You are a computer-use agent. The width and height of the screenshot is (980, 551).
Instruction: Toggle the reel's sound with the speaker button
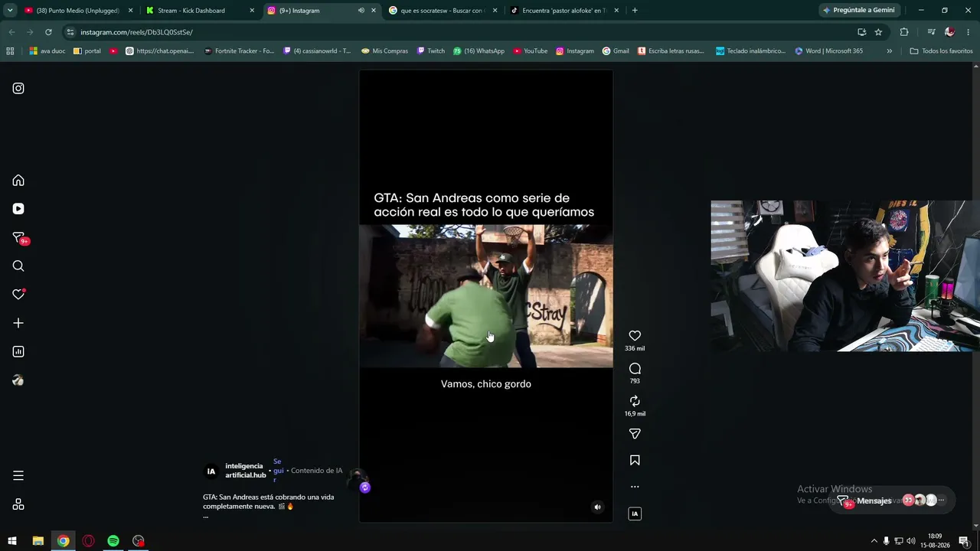pyautogui.click(x=598, y=507)
